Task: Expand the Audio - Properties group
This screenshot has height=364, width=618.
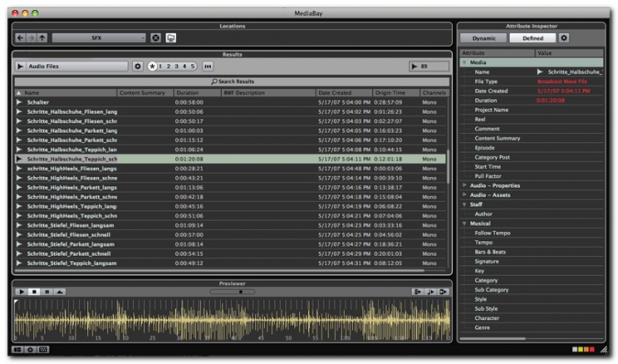Action: click(465, 185)
